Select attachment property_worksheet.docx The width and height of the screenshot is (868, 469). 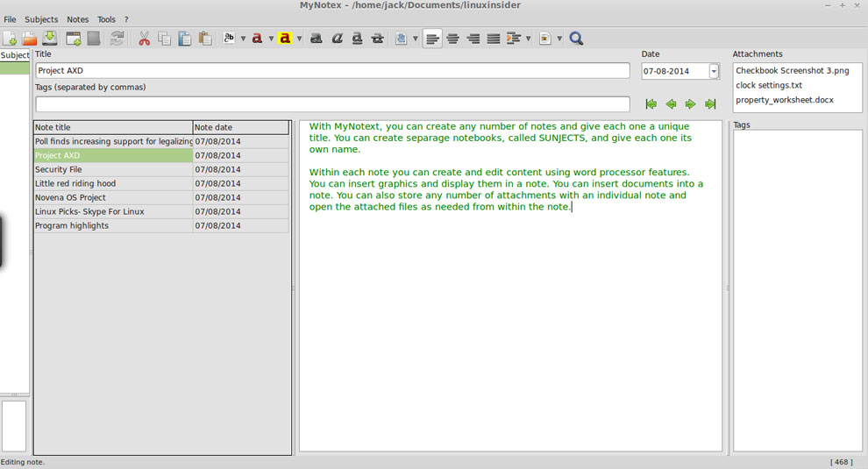tap(785, 100)
